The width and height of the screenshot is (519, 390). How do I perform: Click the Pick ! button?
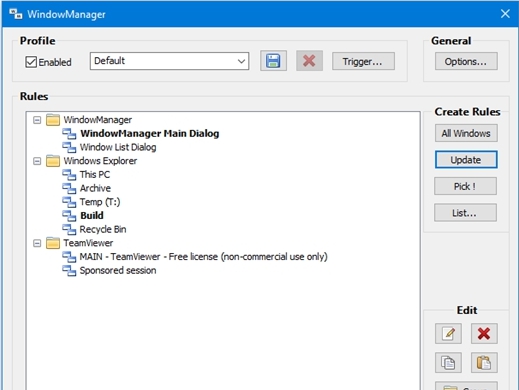pyautogui.click(x=465, y=186)
